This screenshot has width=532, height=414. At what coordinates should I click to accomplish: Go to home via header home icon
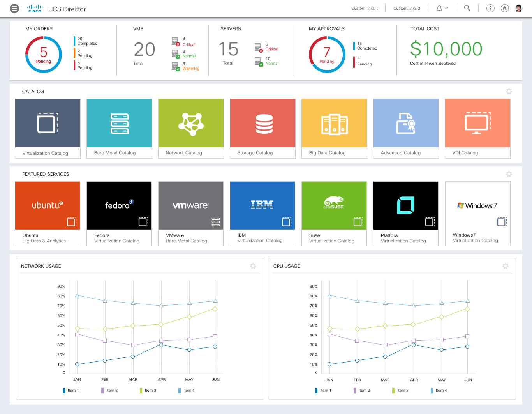tap(505, 8)
